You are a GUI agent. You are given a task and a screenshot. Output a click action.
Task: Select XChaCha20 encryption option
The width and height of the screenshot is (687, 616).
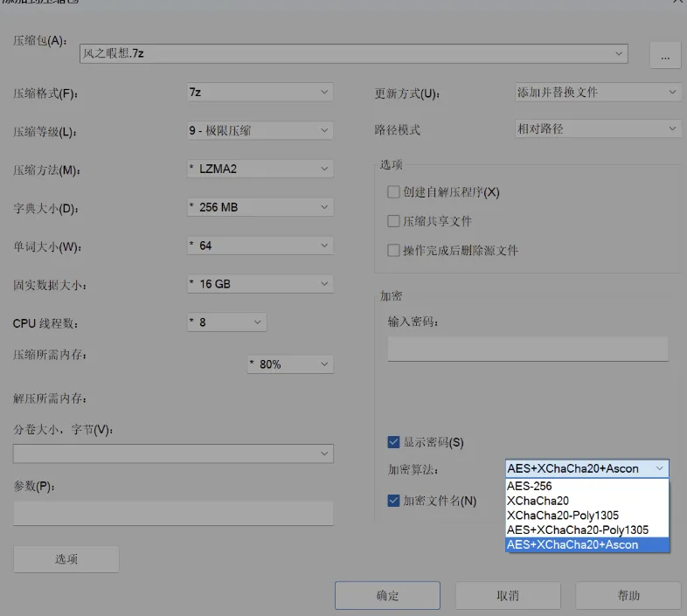click(587, 501)
